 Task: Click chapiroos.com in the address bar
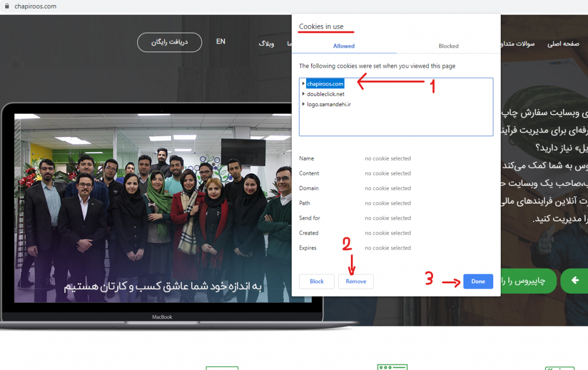coord(35,6)
